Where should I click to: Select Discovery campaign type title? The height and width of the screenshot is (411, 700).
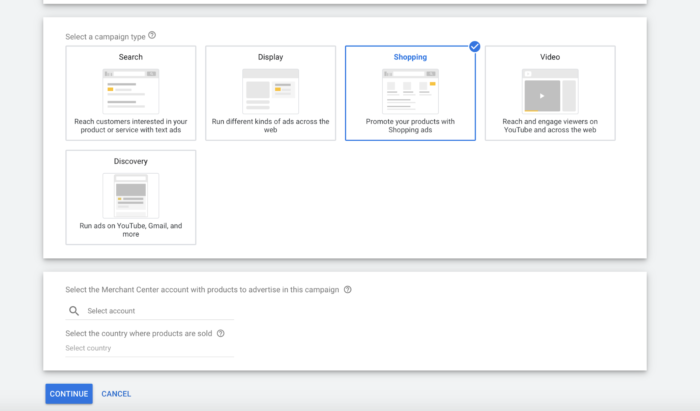(x=130, y=161)
